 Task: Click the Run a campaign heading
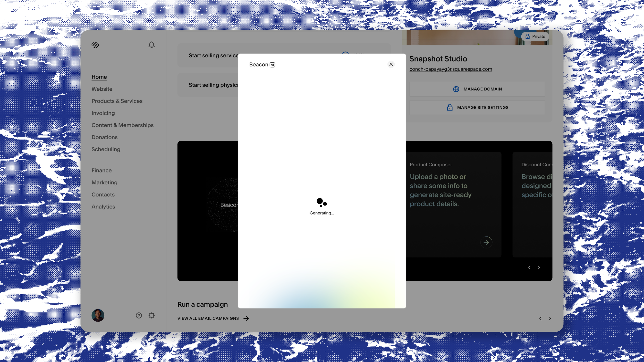pos(202,305)
